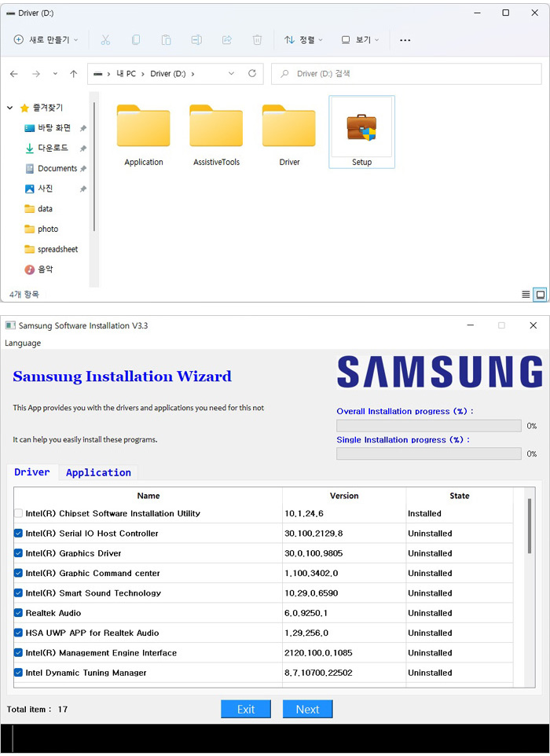The width and height of the screenshot is (550, 756).
Task: Uncheck Intel(R) Smart Sound Technology checkbox
Action: (18, 593)
